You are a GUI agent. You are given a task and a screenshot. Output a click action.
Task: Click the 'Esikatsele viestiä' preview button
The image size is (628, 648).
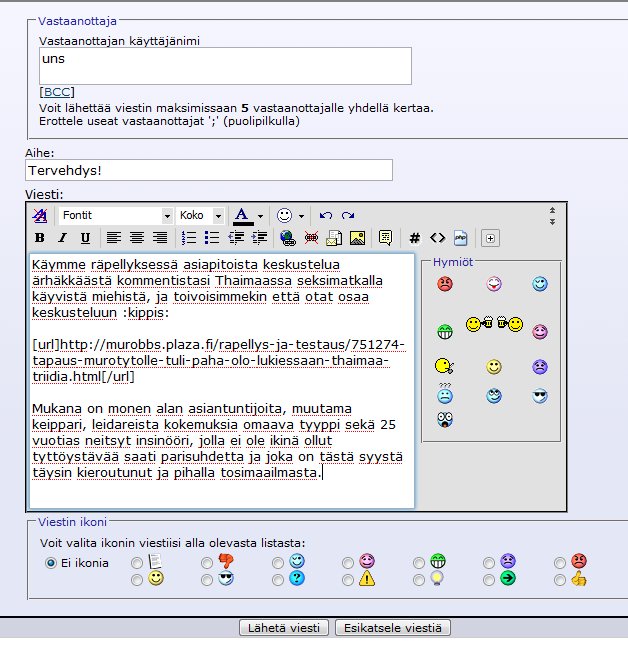[x=393, y=628]
